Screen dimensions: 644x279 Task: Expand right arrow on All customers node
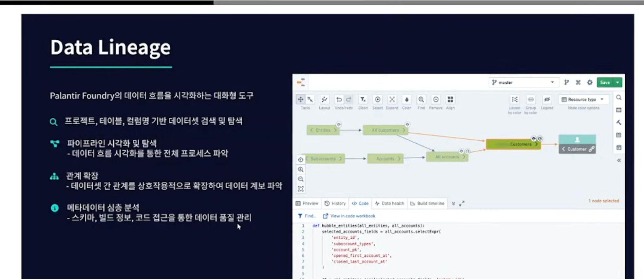coord(404,130)
